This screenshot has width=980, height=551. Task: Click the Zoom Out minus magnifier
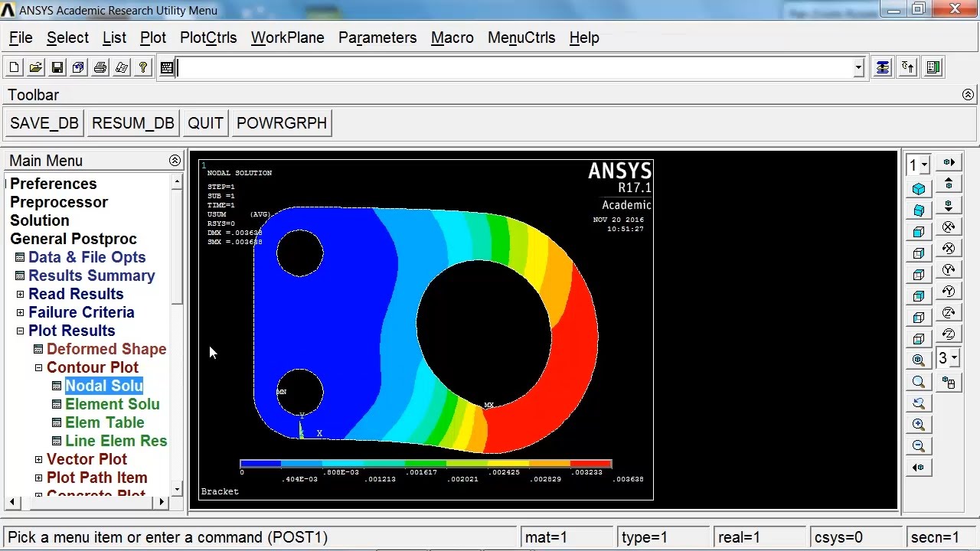[x=919, y=446]
